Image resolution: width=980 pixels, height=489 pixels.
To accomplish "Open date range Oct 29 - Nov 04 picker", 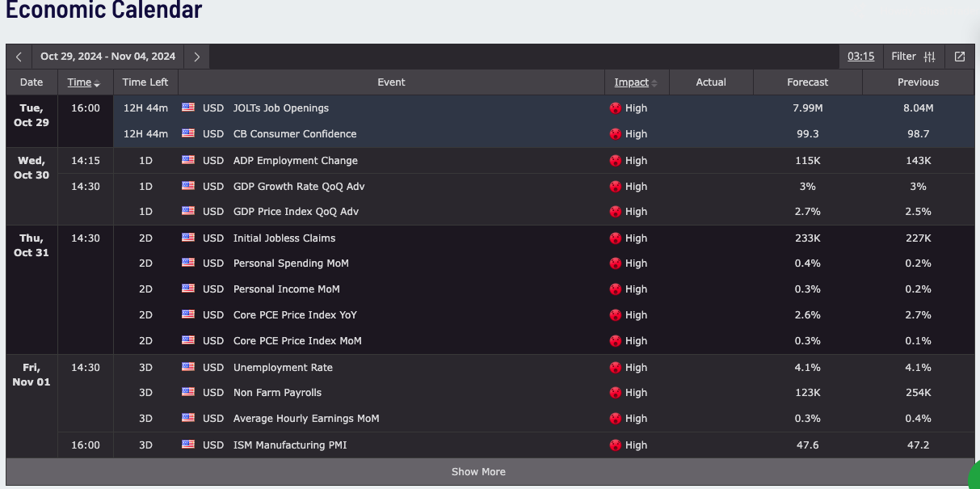I will click(x=107, y=57).
